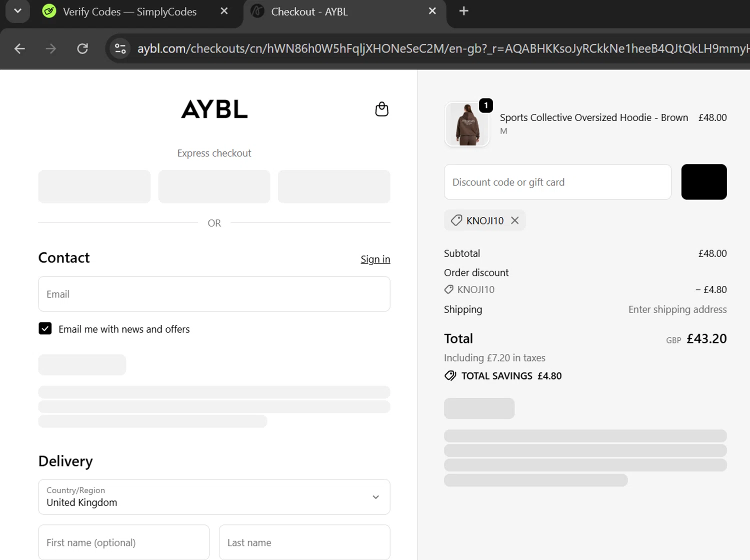Open the shopping bag cart icon

tap(381, 109)
